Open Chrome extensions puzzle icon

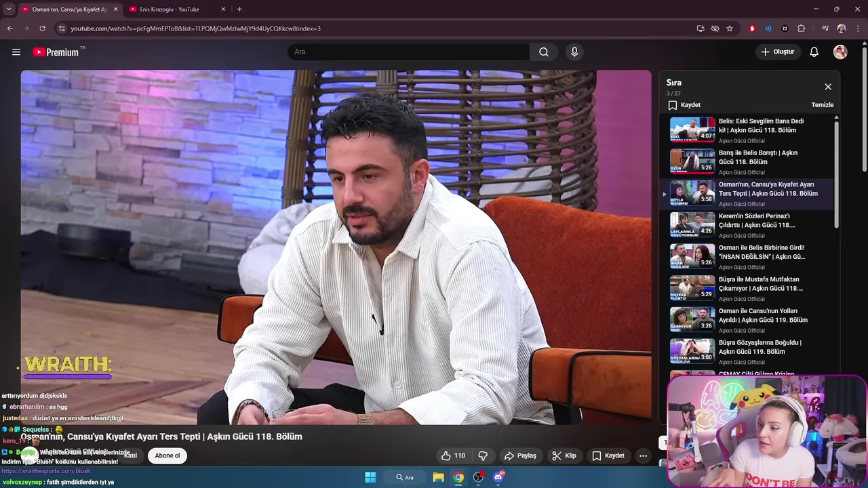click(x=802, y=28)
